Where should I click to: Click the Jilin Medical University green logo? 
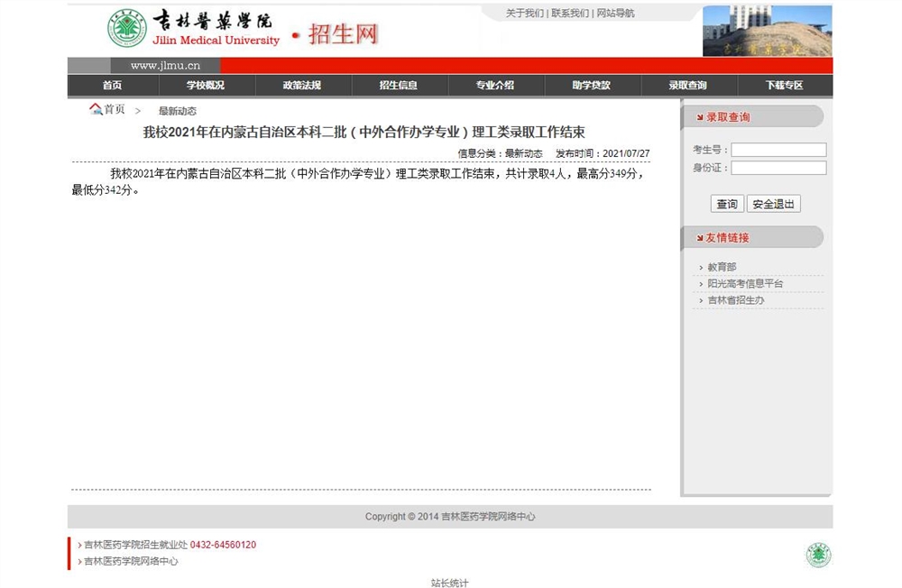pos(126,28)
